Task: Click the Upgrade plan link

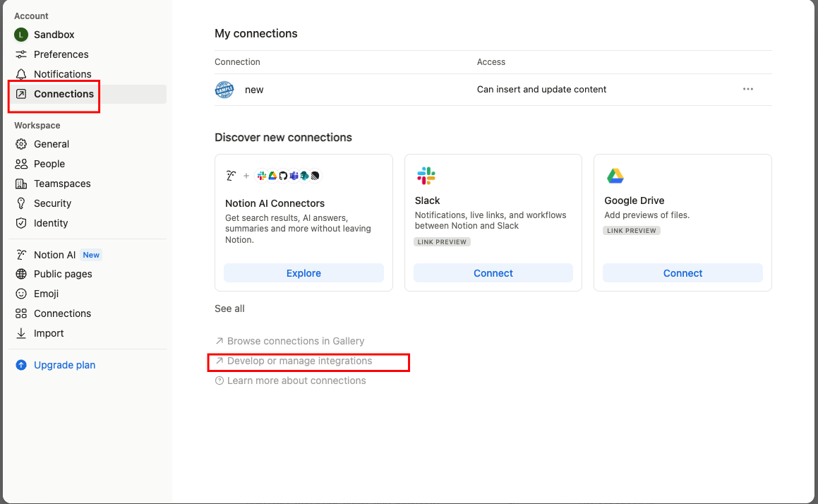Action: (x=64, y=365)
